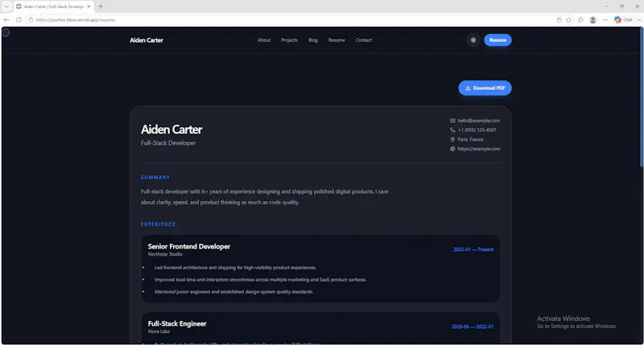Open the Blog nav link
Screen dimensions: 644x345
click(313, 40)
